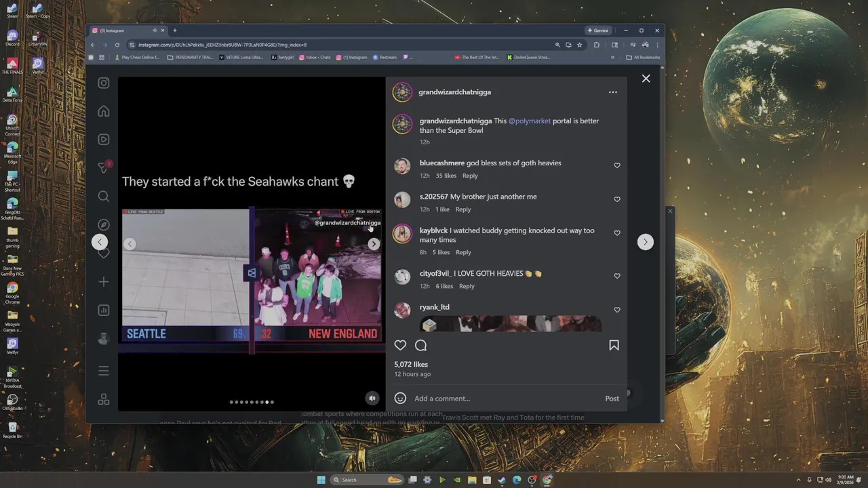The image size is (868, 488).
Task: Reload the page in Chrome
Action: click(x=117, y=45)
